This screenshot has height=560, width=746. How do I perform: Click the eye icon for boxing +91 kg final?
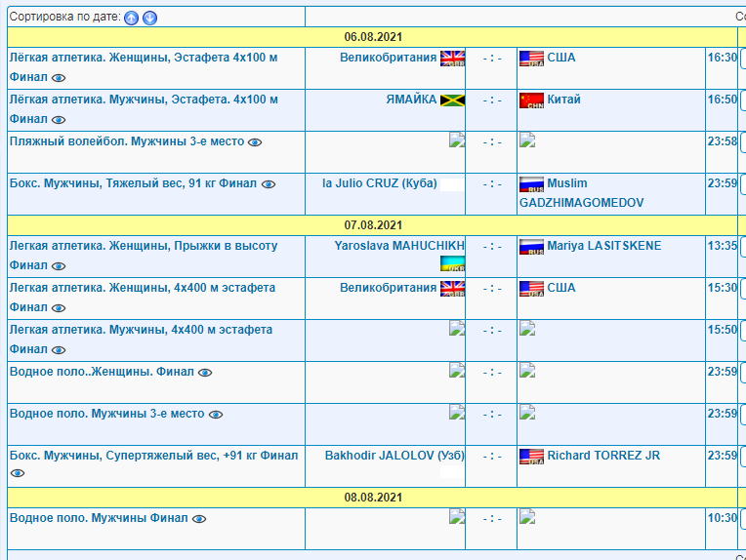coord(18,473)
